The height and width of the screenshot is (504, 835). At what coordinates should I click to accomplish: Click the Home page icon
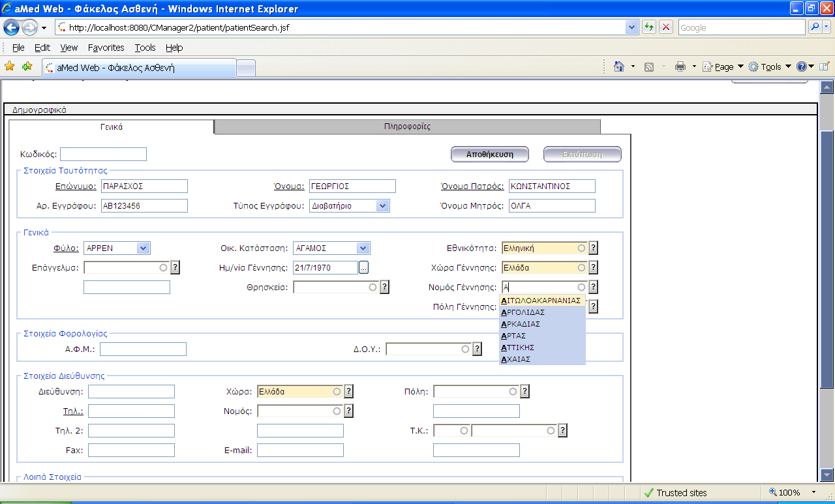click(x=619, y=67)
